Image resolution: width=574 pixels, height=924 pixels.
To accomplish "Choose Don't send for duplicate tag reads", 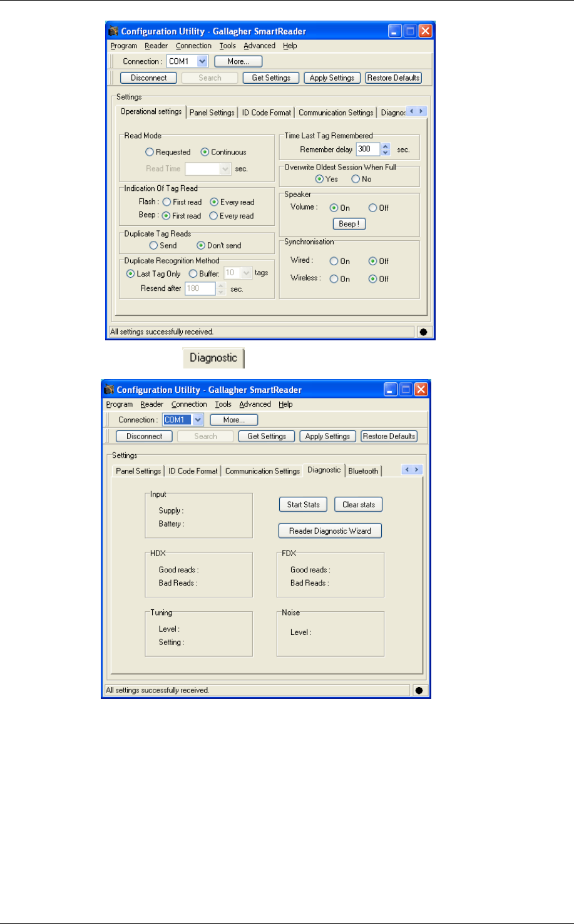I will 201,246.
